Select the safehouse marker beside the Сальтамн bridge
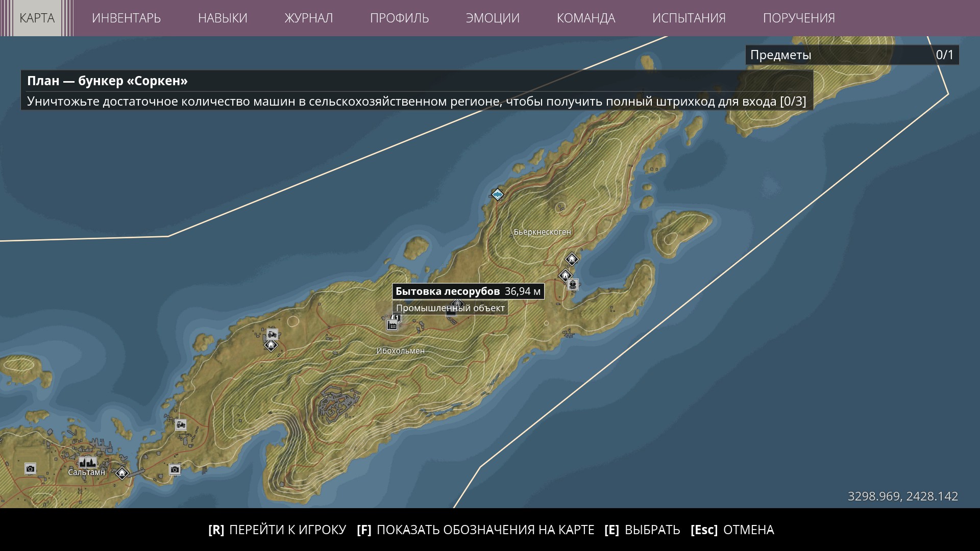This screenshot has height=551, width=980. 122,473
